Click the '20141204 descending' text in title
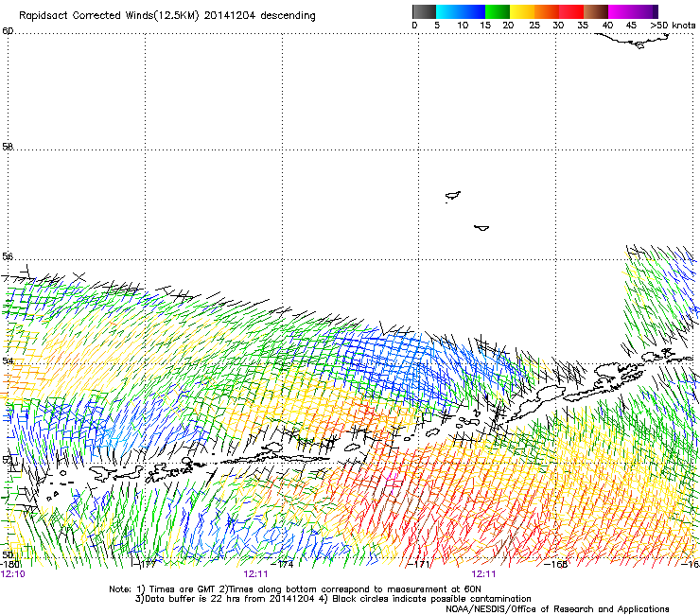Image resolution: width=700 pixels, height=615 pixels. pos(260,16)
